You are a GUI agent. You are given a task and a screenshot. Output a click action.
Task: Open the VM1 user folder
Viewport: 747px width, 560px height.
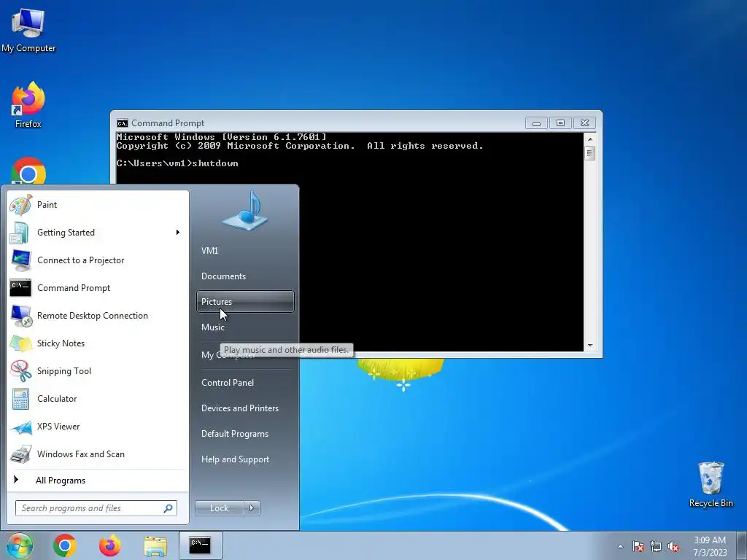[x=245, y=251]
